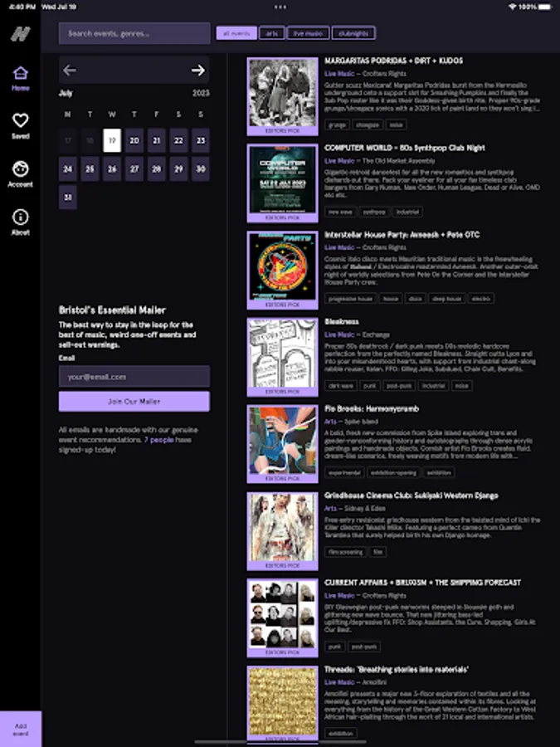This screenshot has width=560, height=747.
Task: Select July 20 in calendar
Action: (134, 140)
